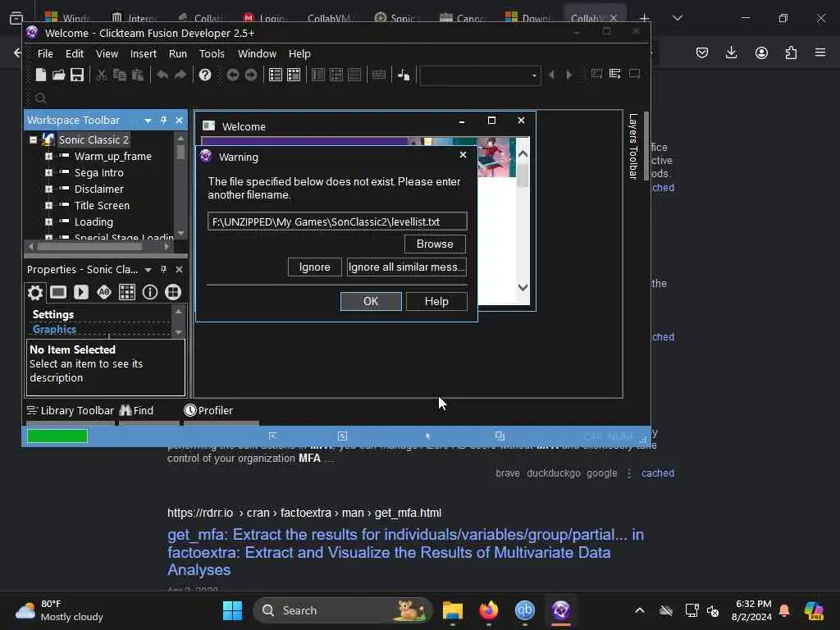Viewport: 840px width, 630px height.
Task: Open the About info properties icon
Action: (x=150, y=292)
